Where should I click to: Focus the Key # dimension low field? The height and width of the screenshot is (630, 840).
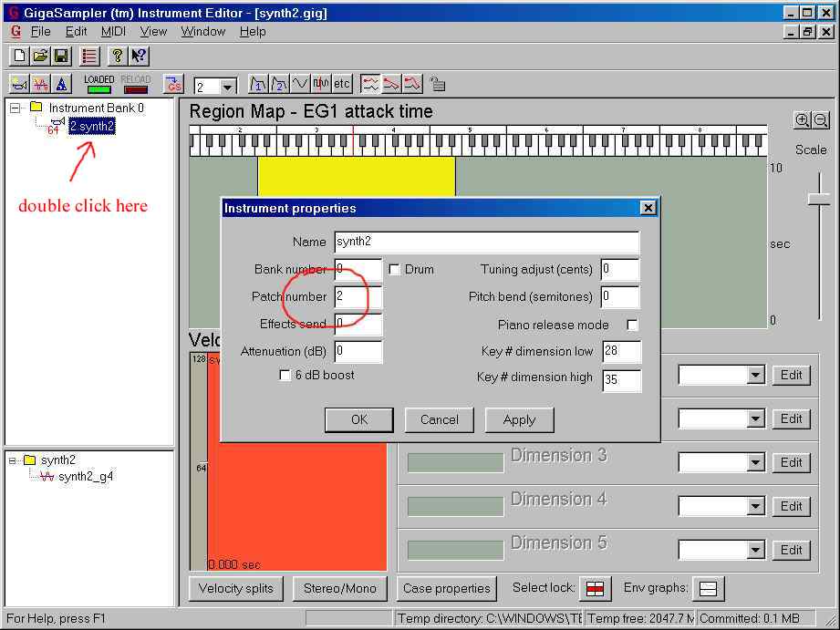(622, 352)
